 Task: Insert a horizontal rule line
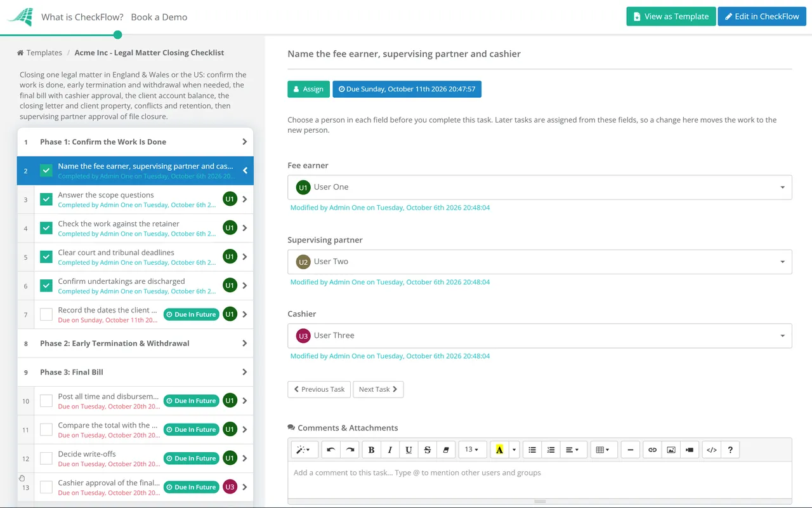tap(630, 450)
